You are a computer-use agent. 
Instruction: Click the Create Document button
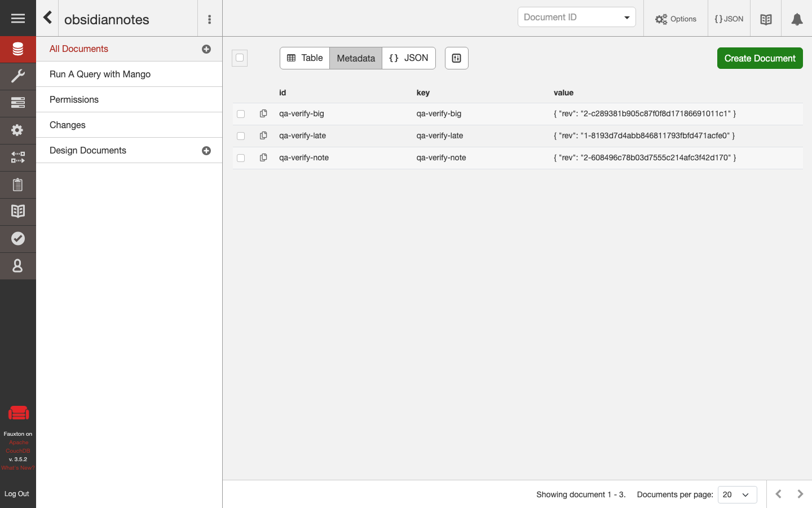point(760,58)
